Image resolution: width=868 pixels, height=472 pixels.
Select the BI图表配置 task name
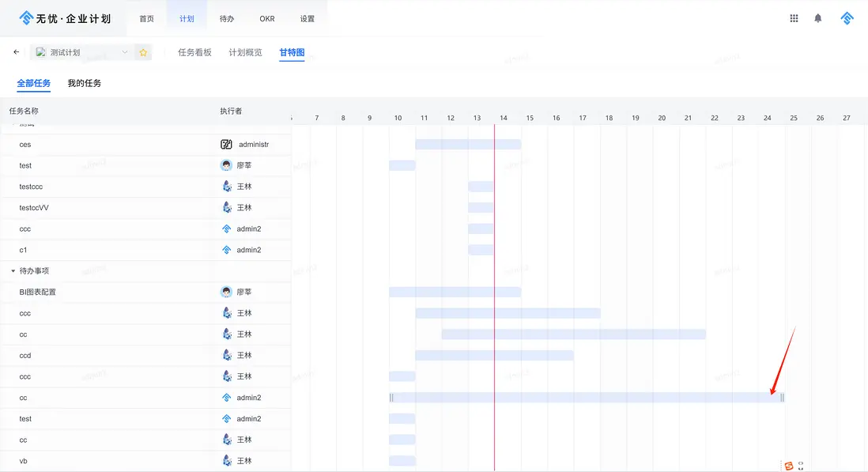coord(38,293)
